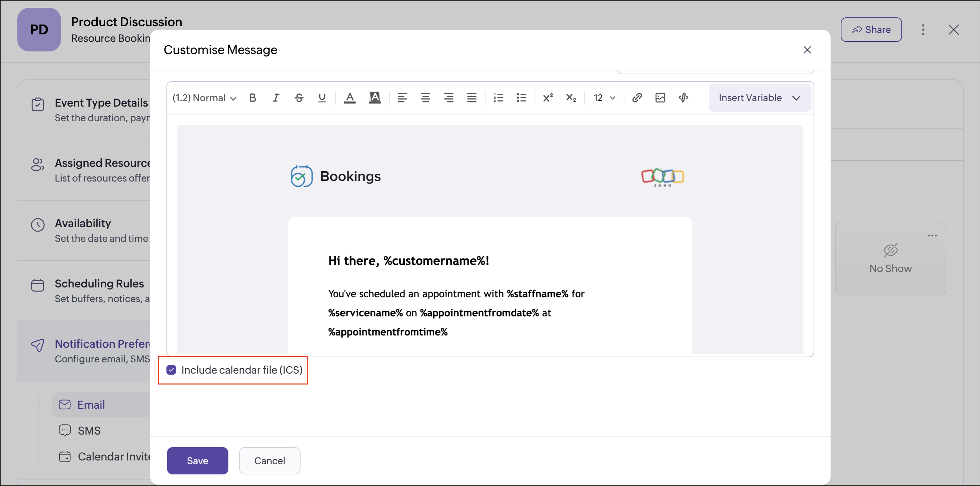Apply strikethrough formatting
The height and width of the screenshot is (486, 980).
click(299, 98)
